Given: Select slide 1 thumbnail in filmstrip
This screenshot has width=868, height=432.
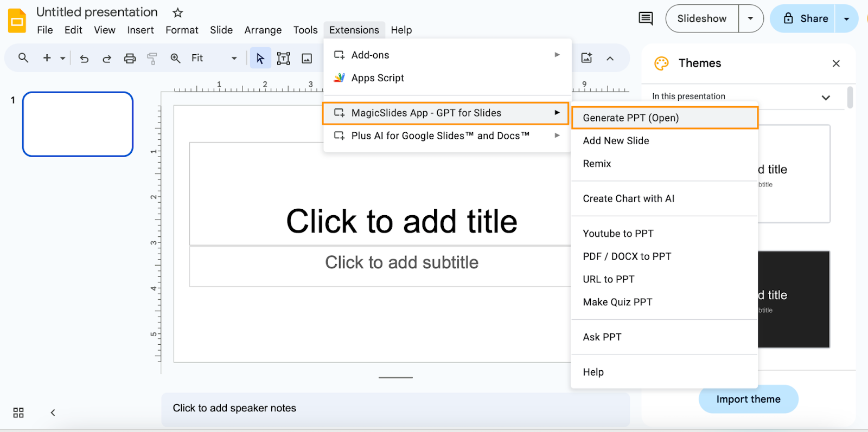Looking at the screenshot, I should 78,124.
